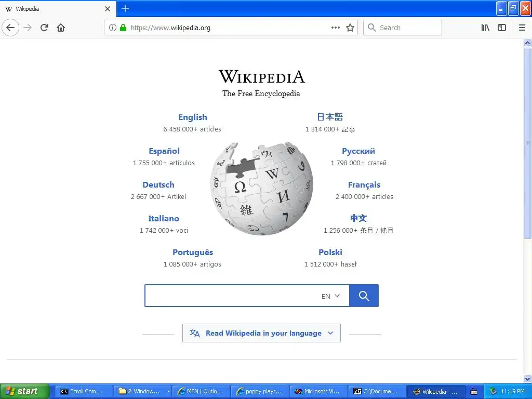The image size is (532, 399).
Task: Open page actions three-dot menu
Action: pyautogui.click(x=336, y=28)
